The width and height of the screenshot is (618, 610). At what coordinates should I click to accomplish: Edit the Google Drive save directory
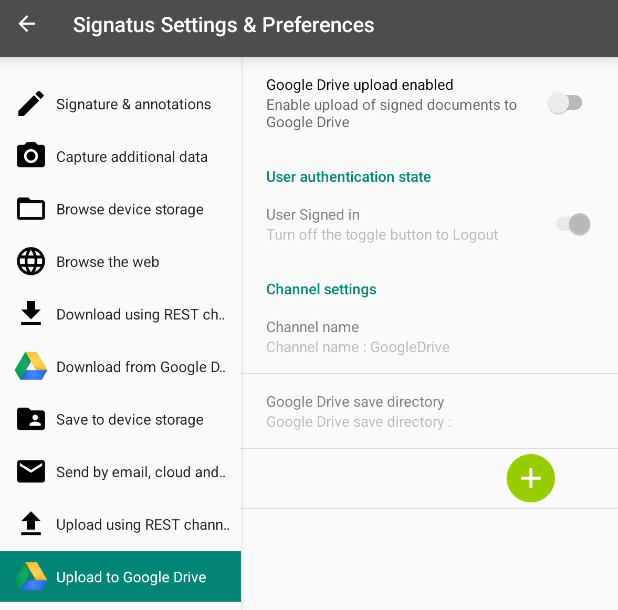pos(358,411)
